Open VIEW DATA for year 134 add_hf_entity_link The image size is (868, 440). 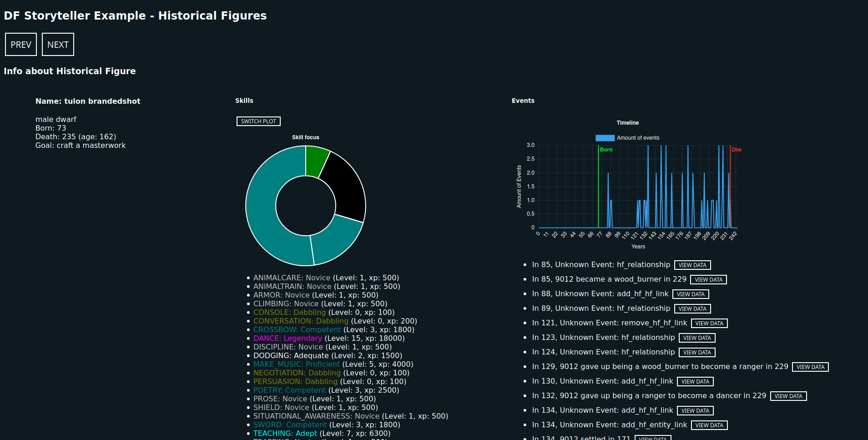(x=709, y=425)
